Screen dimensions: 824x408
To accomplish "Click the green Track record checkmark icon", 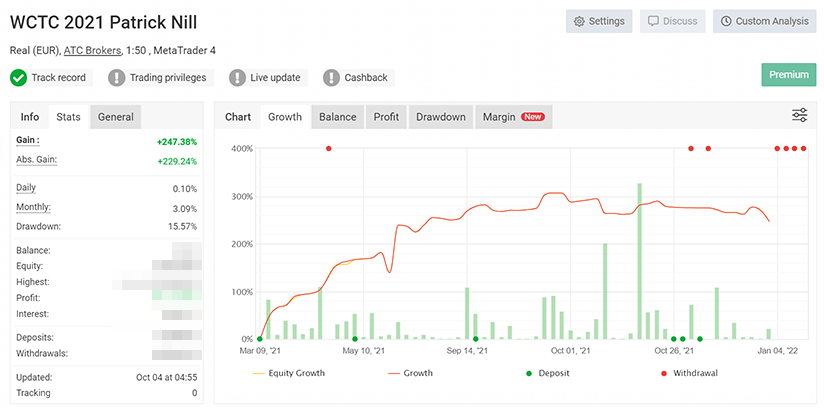I will pos(18,78).
